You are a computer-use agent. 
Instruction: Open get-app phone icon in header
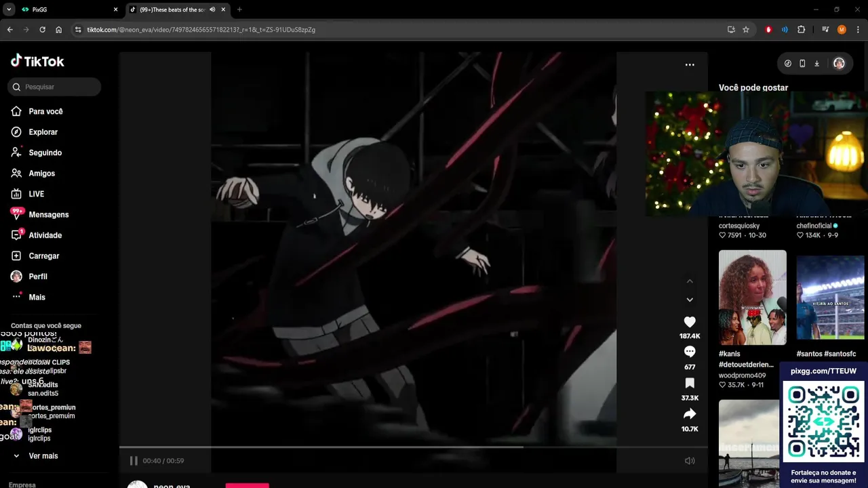802,63
